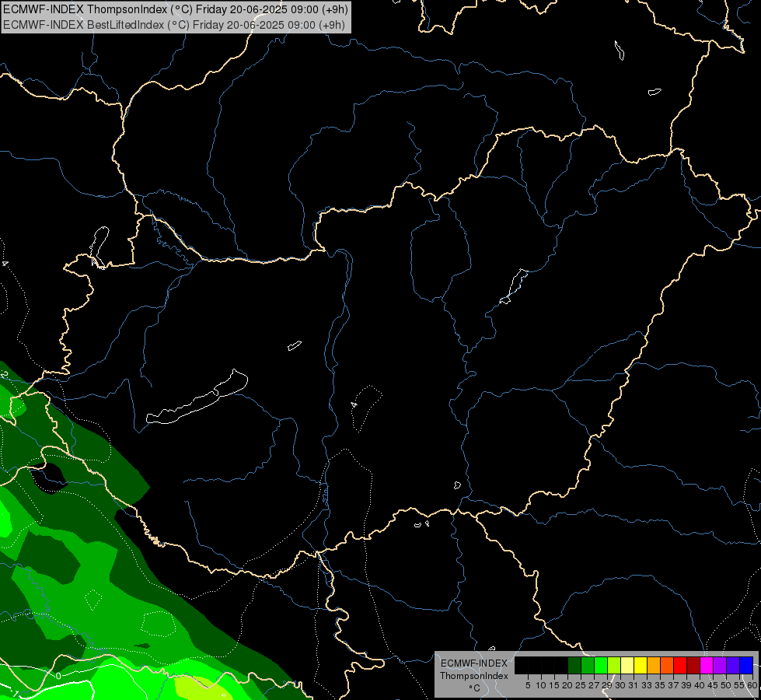Image resolution: width=761 pixels, height=700 pixels.
Task: Click the 'ECMWF-INDEX' label in the legend
Action: (x=474, y=663)
